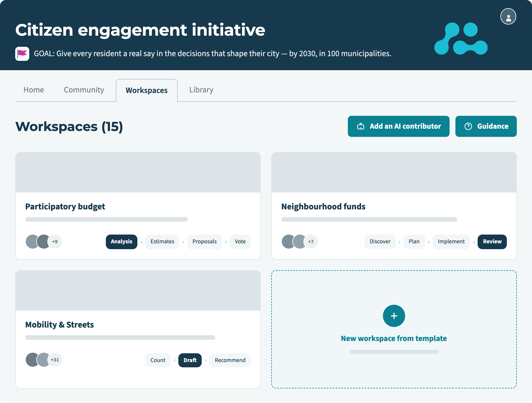Click Add an AI contributor button

point(399,126)
